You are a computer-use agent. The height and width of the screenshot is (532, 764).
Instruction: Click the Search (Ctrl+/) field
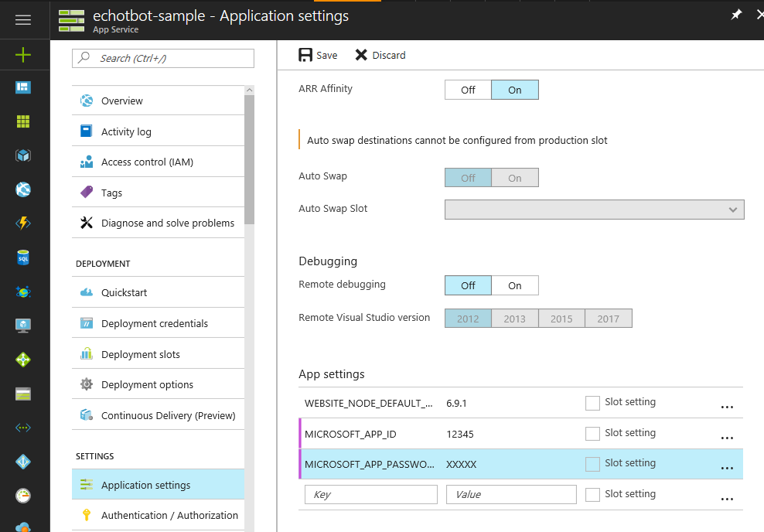tap(163, 59)
